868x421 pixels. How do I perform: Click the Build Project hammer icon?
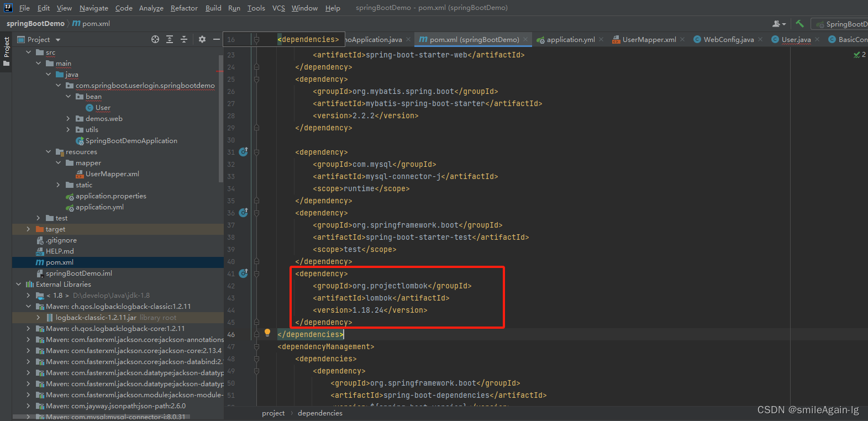click(x=799, y=24)
